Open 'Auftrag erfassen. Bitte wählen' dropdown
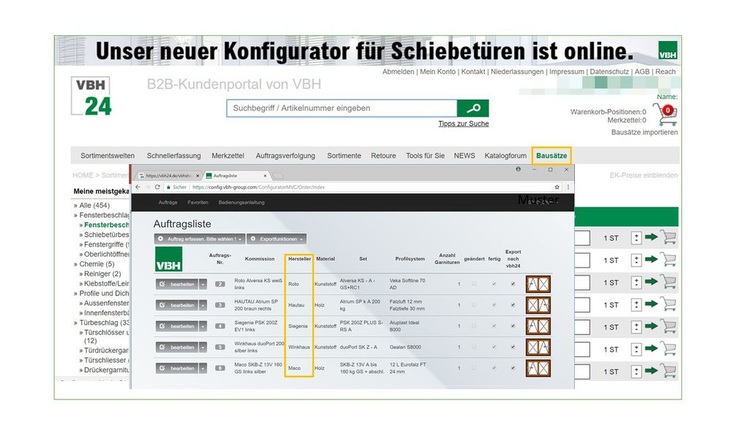The height and width of the screenshot is (422, 750). 198,239
